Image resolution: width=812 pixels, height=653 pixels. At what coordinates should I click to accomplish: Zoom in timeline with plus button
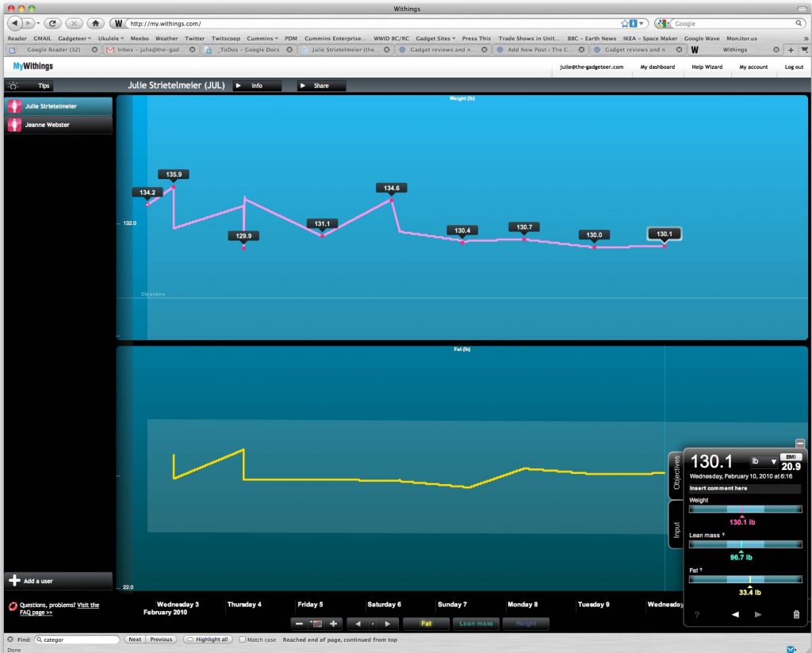pyautogui.click(x=334, y=624)
